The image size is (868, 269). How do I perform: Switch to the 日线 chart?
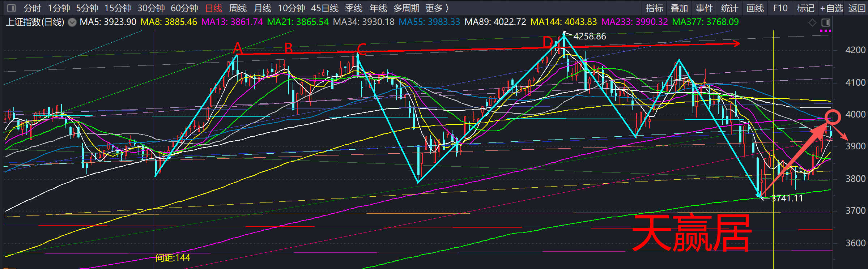tap(214, 8)
